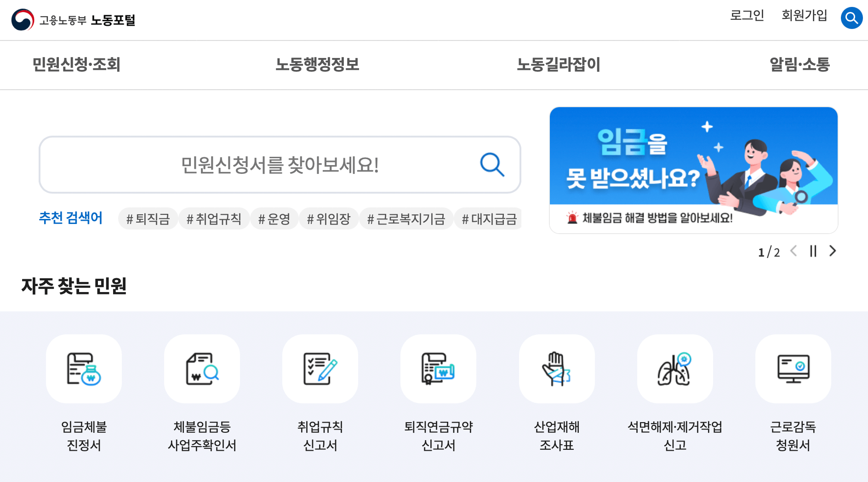Advance the banner with the next arrow

[x=832, y=252]
